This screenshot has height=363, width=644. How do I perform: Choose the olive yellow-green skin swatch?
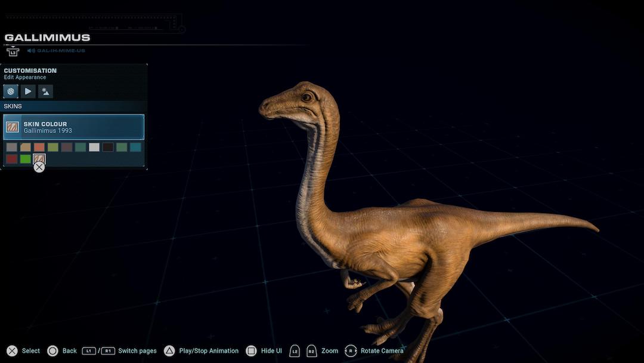click(x=53, y=147)
